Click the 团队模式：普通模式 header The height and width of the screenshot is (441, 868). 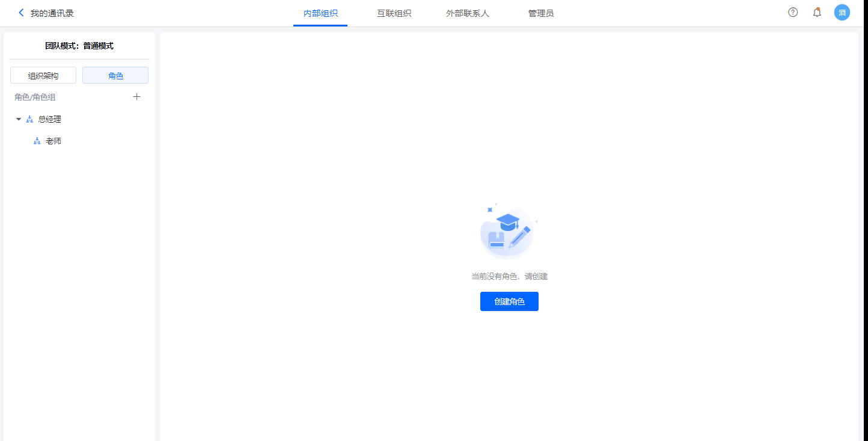[79, 46]
